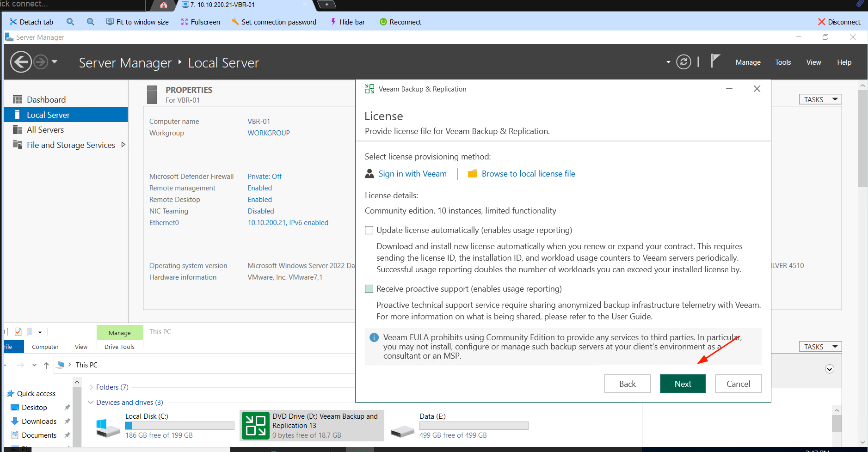Click the WORKGROUP link
868x452 pixels.
[x=269, y=133]
